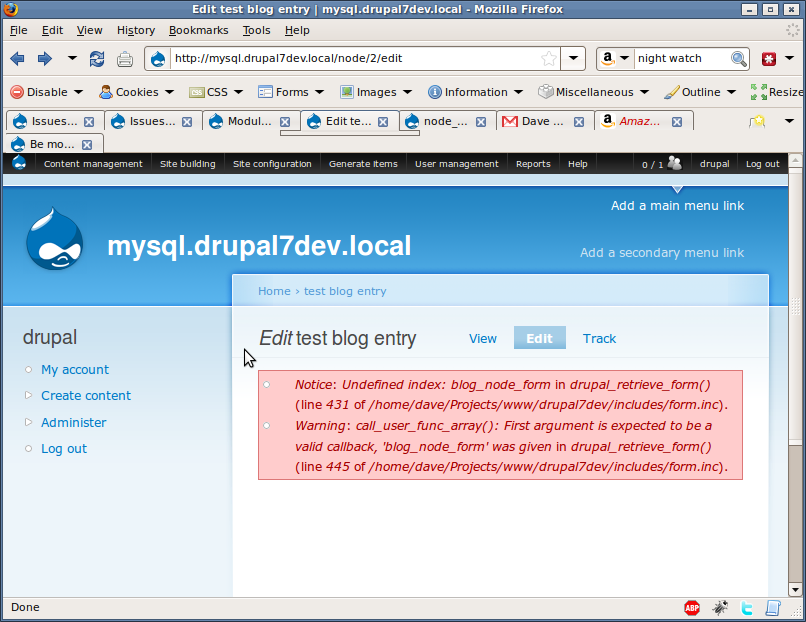The height and width of the screenshot is (622, 806).
Task: Expand the Cookies developer toolbar menu
Action: pos(135,92)
